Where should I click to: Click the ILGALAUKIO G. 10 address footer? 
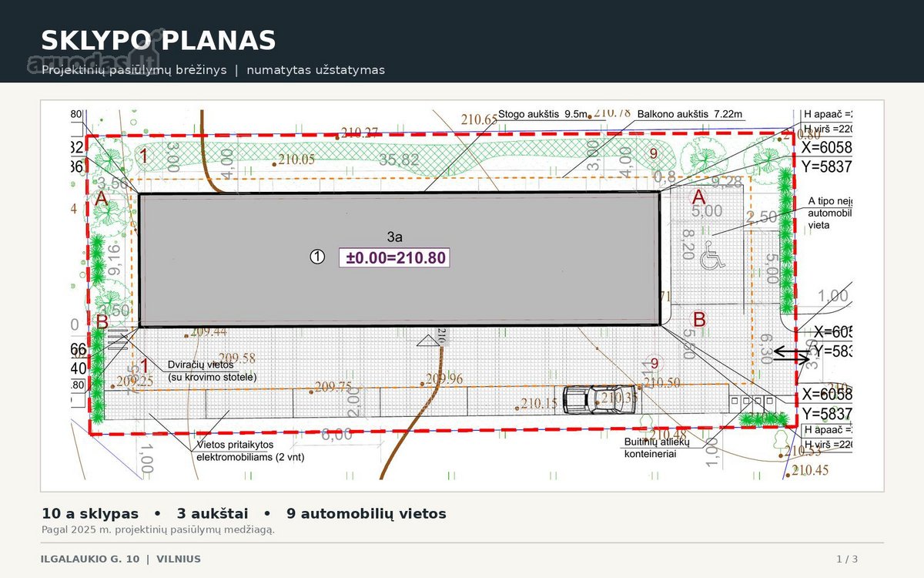coord(90,559)
